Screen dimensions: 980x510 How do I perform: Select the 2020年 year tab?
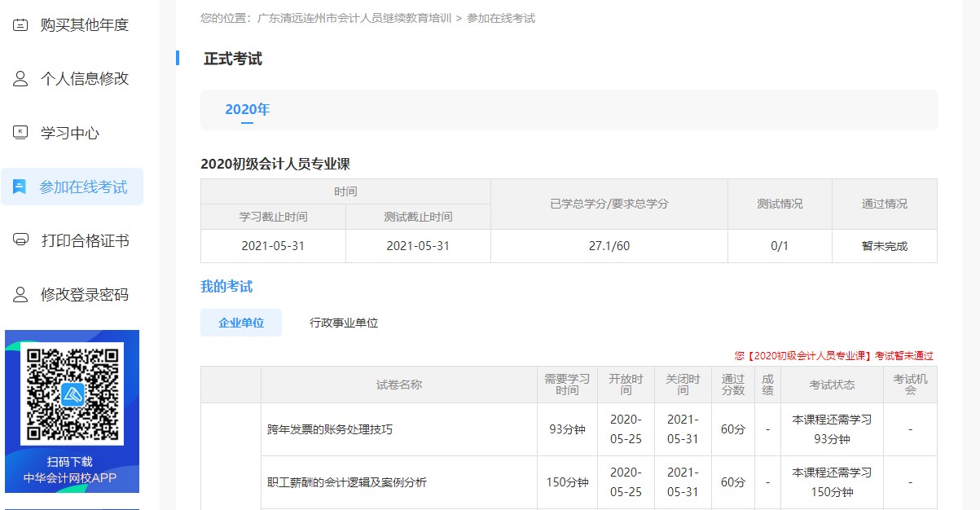coord(247,110)
